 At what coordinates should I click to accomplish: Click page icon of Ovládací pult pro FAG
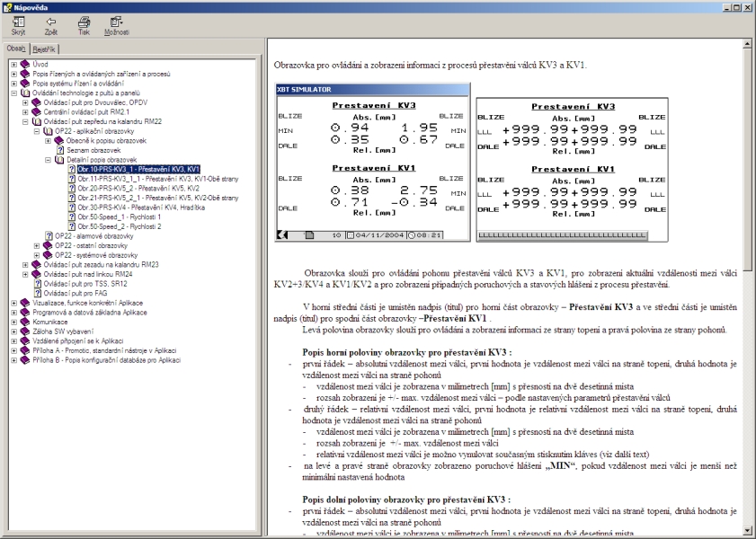(x=38, y=294)
